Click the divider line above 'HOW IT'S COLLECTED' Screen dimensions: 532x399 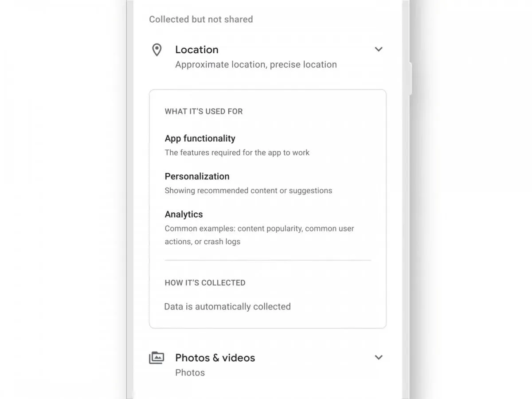[268, 260]
